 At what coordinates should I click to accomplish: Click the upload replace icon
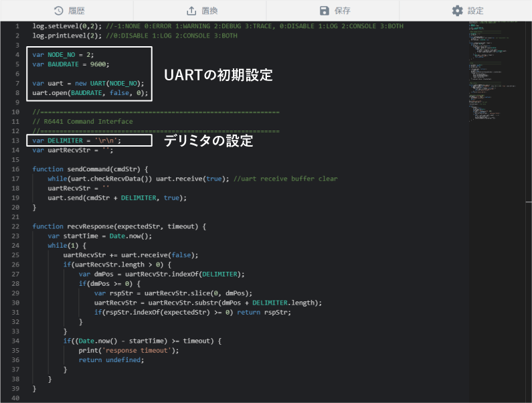[191, 11]
